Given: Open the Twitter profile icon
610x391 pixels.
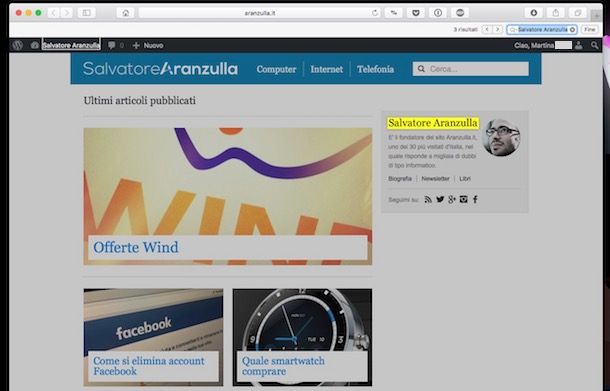Looking at the screenshot, I should (440, 199).
